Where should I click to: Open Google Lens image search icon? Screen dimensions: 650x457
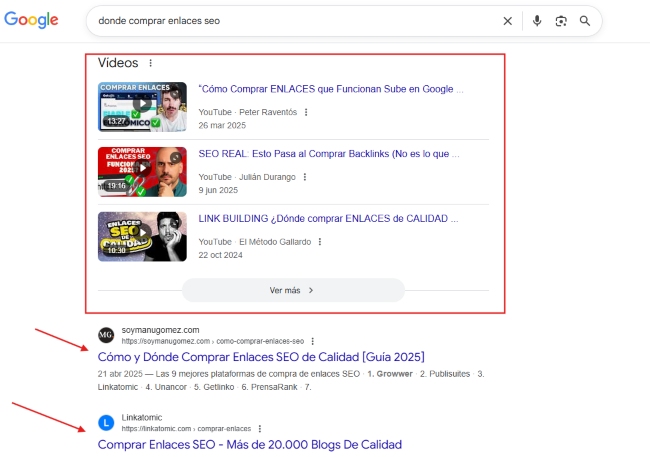[x=561, y=21]
